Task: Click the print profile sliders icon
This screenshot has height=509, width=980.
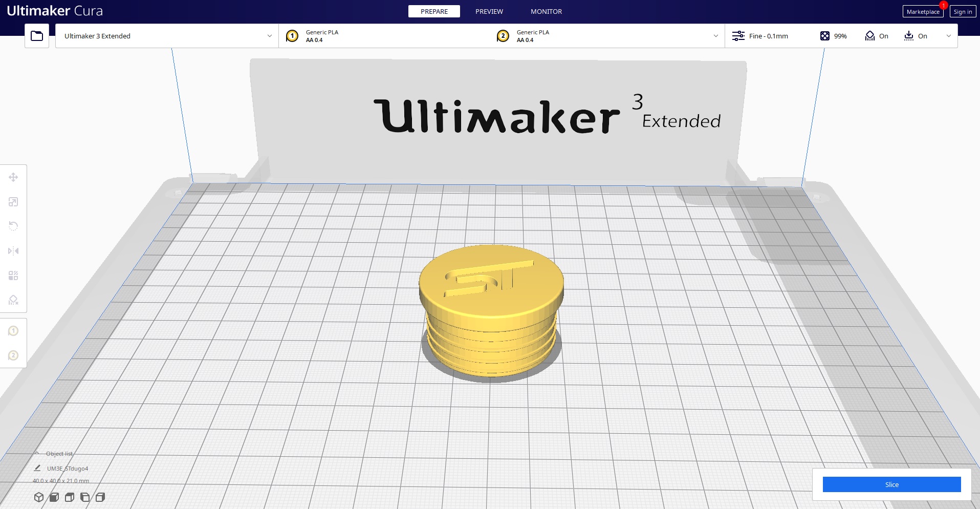Action: [738, 36]
